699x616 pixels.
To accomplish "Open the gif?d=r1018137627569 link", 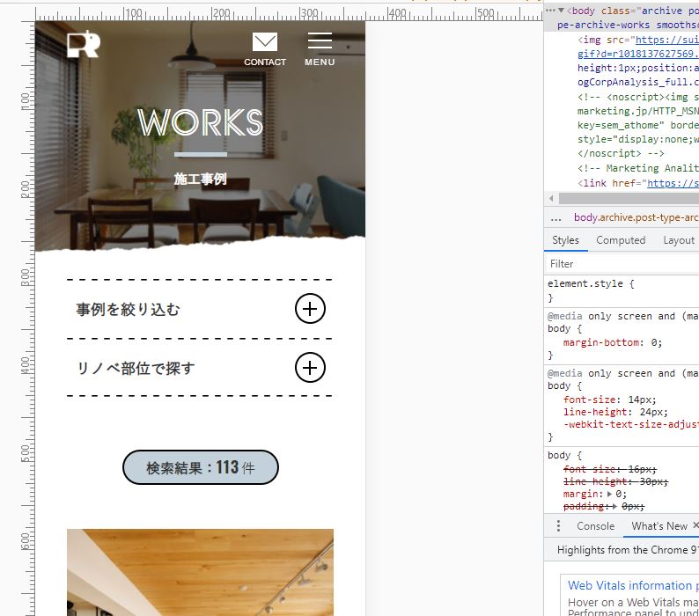I will coord(638,54).
